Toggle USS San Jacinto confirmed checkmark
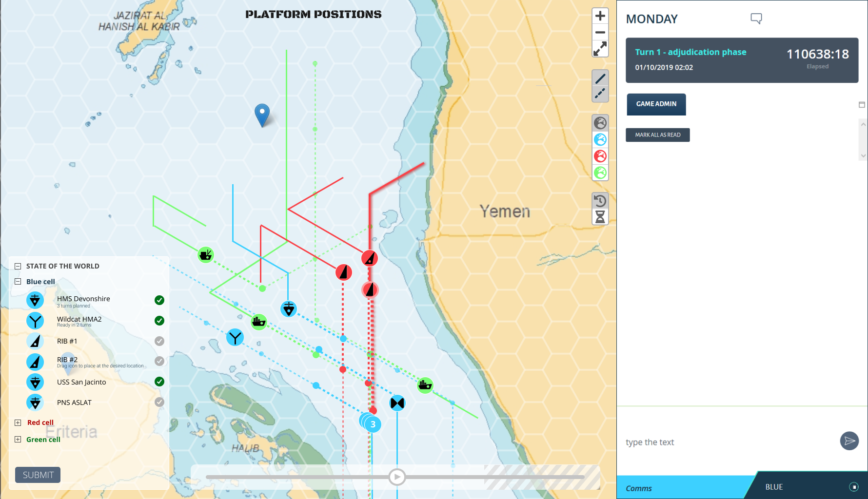The height and width of the screenshot is (499, 868). pos(159,382)
